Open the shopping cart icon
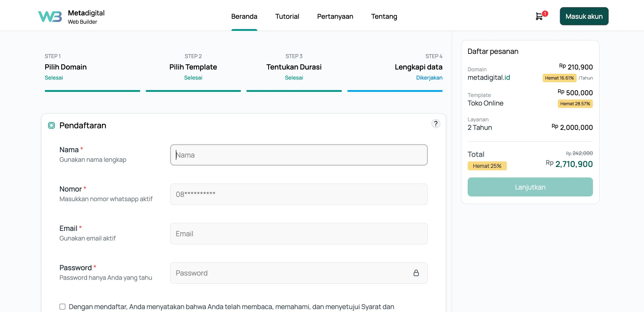The height and width of the screenshot is (312, 644). point(539,17)
